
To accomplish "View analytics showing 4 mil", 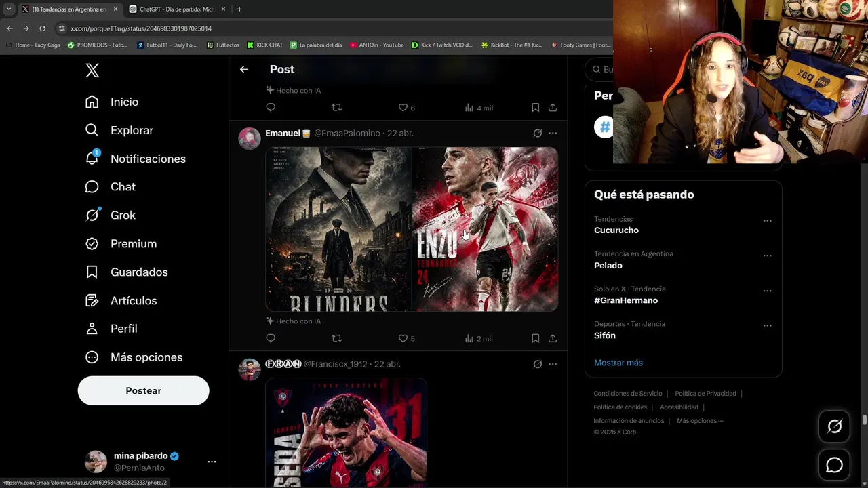I will pyautogui.click(x=479, y=108).
